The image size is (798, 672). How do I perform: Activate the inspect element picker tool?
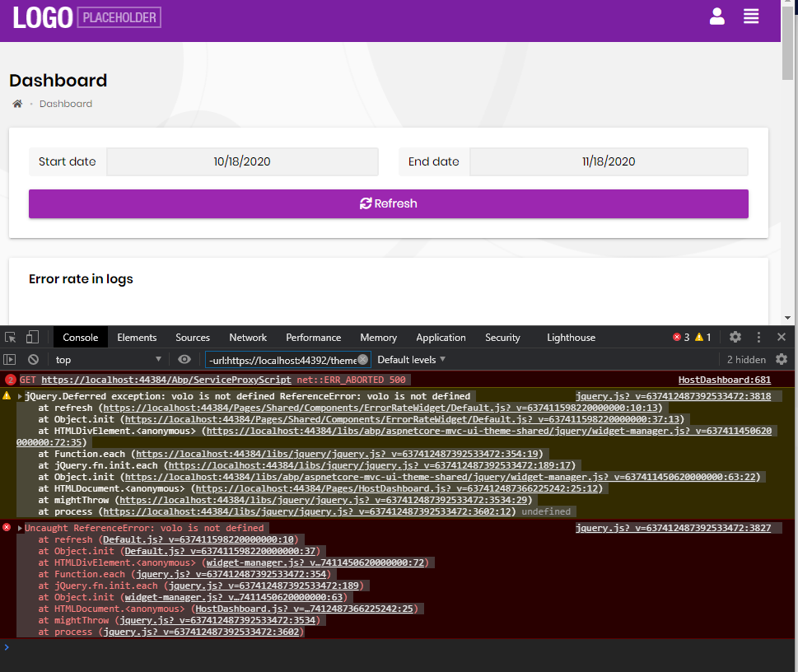(x=11, y=338)
